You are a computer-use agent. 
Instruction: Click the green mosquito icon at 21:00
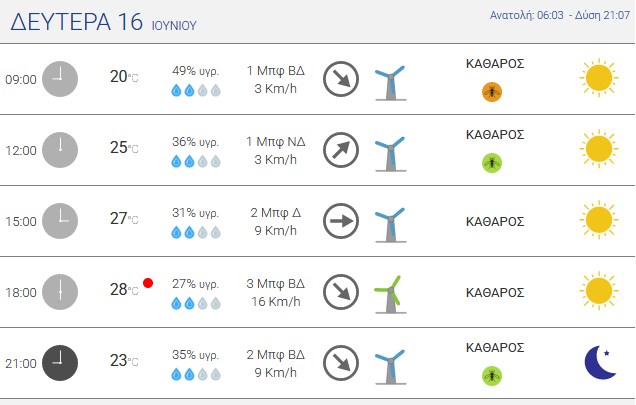(x=492, y=376)
